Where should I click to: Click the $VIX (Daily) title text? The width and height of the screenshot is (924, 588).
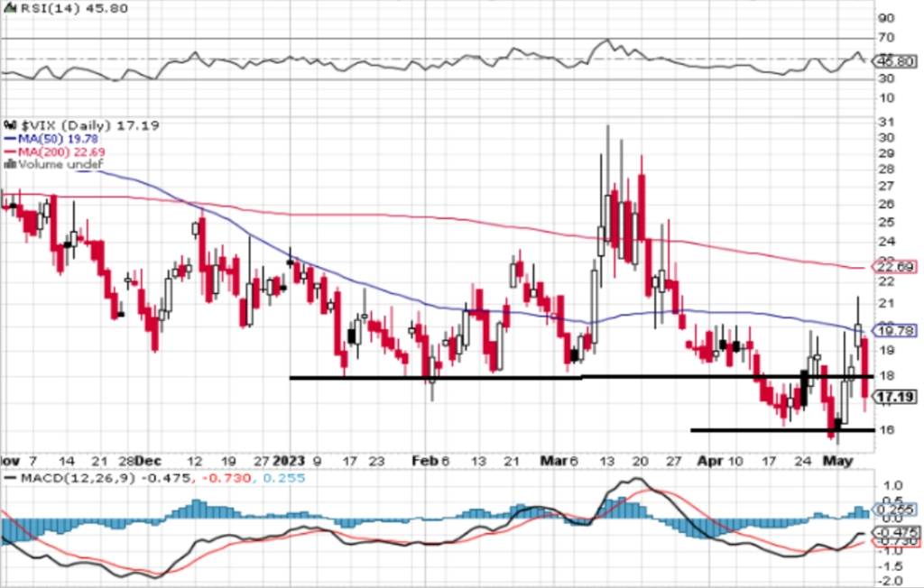coord(66,125)
